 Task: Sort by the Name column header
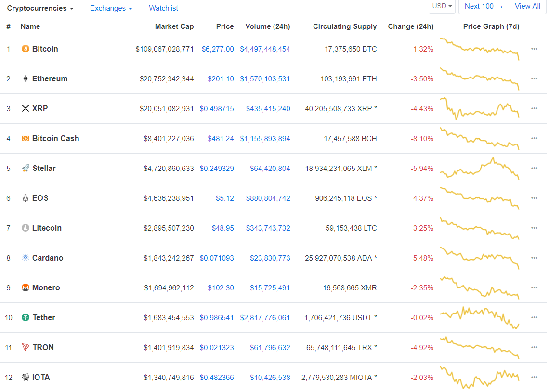pyautogui.click(x=30, y=26)
